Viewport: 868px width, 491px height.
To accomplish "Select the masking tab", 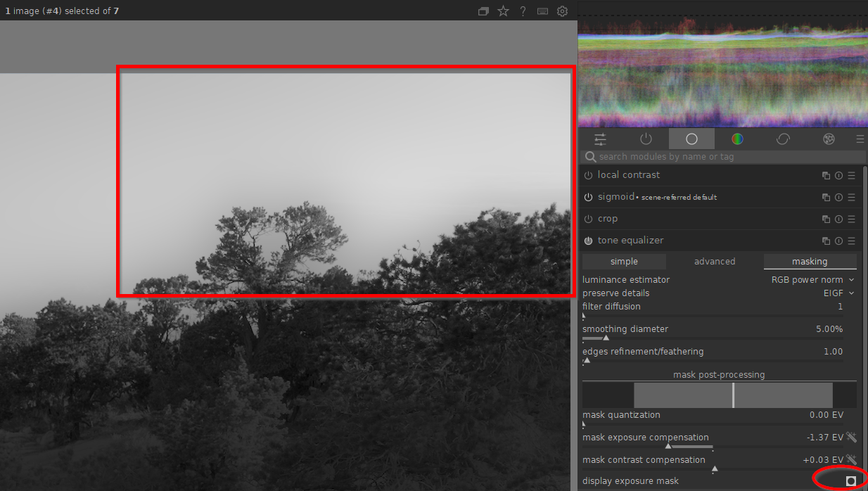I will click(x=810, y=262).
